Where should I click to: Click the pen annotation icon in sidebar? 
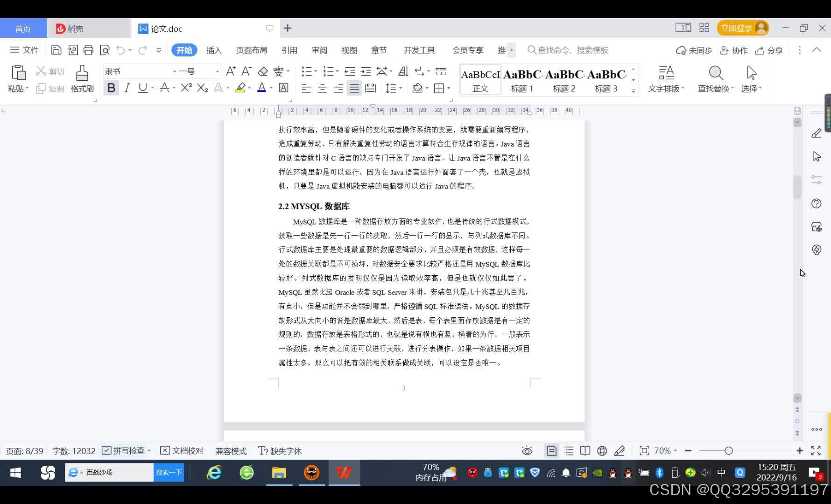point(817,133)
